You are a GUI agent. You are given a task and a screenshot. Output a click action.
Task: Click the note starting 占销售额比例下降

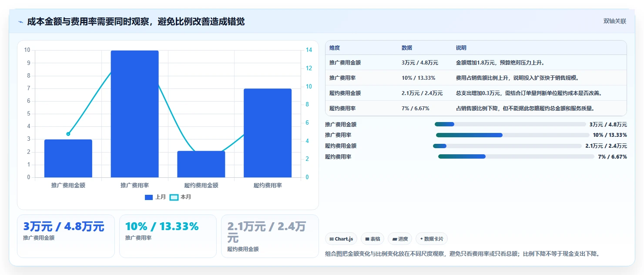coord(525,109)
